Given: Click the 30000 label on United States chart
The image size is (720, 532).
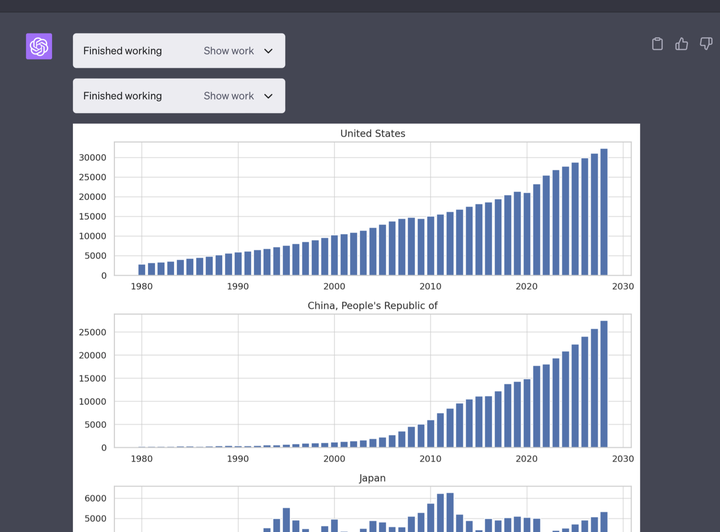Looking at the screenshot, I should click(x=92, y=157).
